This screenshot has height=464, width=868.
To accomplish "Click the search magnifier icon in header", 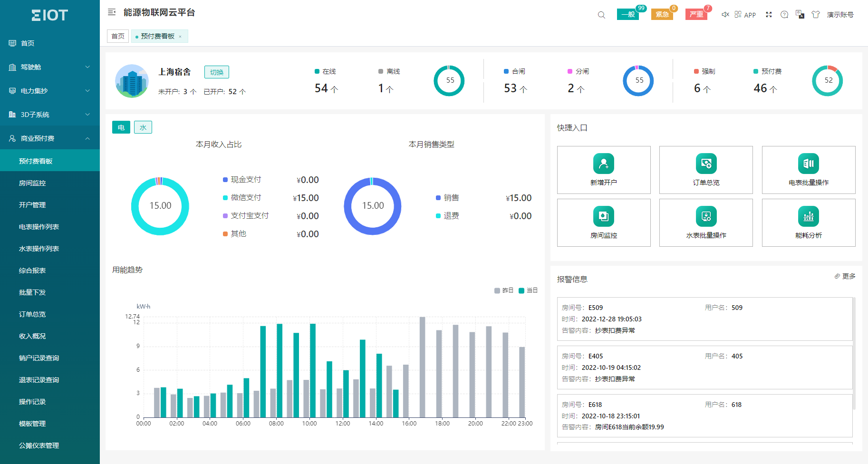I will (601, 15).
